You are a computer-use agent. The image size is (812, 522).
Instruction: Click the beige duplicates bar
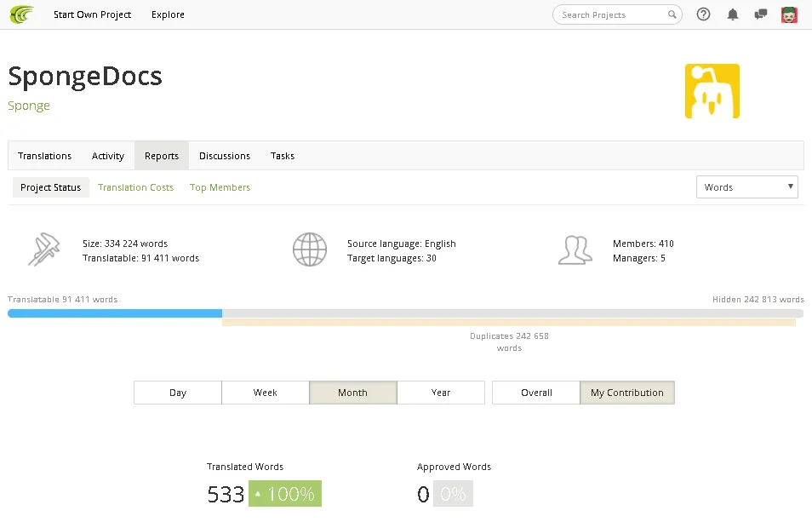509,323
